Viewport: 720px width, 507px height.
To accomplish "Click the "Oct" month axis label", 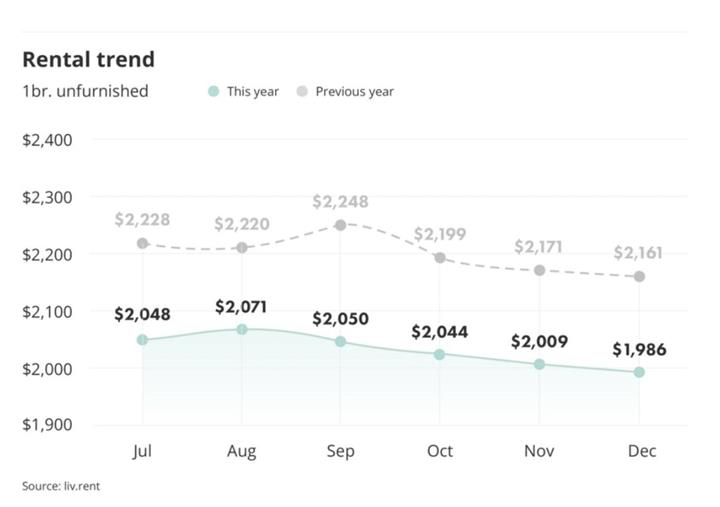I will tap(440, 451).
